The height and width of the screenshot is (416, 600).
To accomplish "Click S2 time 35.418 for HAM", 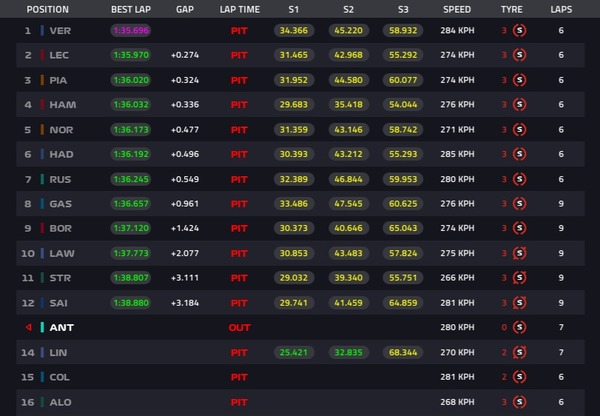I will click(348, 104).
